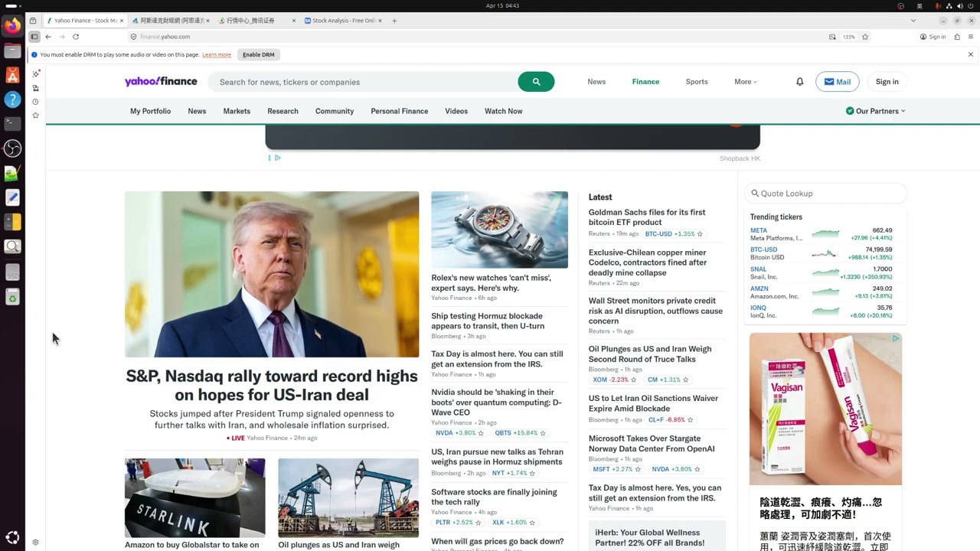The image size is (980, 551).
Task: Open the IONQ trending ticker
Action: (x=758, y=308)
